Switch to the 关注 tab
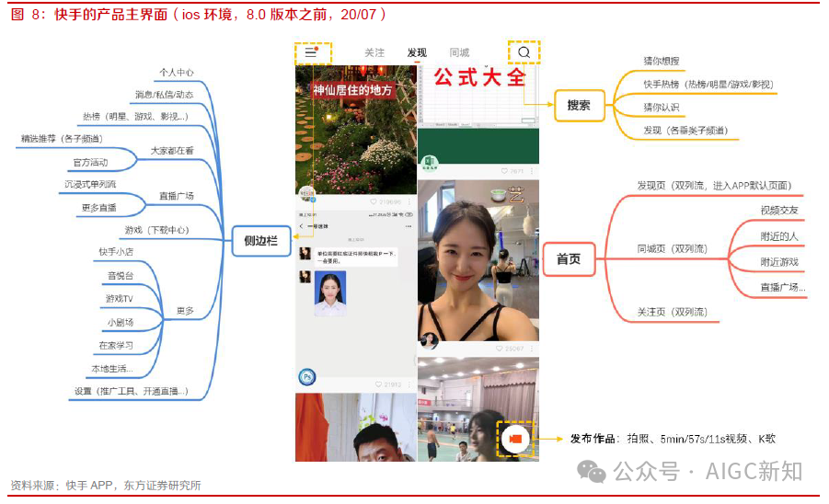The width and height of the screenshot is (829, 504). pos(374,52)
